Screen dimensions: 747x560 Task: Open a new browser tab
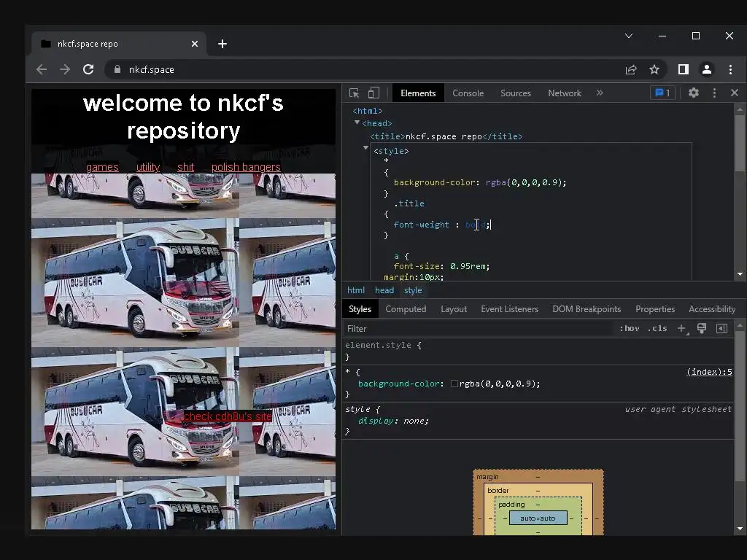point(222,44)
